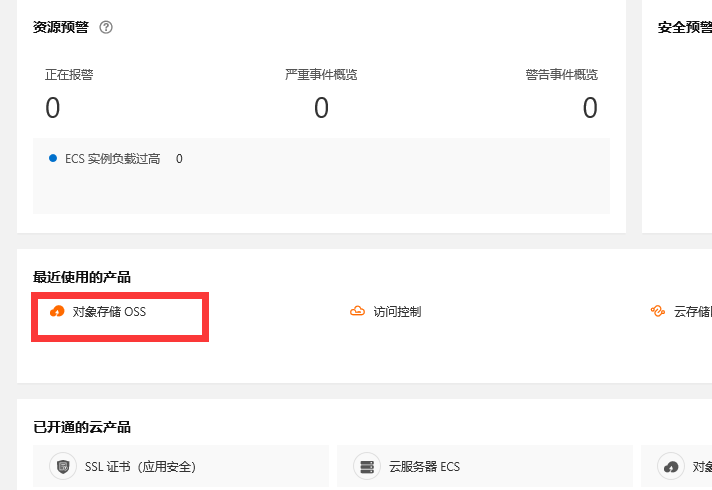Image resolution: width=712 pixels, height=490 pixels.
Task: Click the SSL 证书 shield icon
Action: click(x=63, y=466)
